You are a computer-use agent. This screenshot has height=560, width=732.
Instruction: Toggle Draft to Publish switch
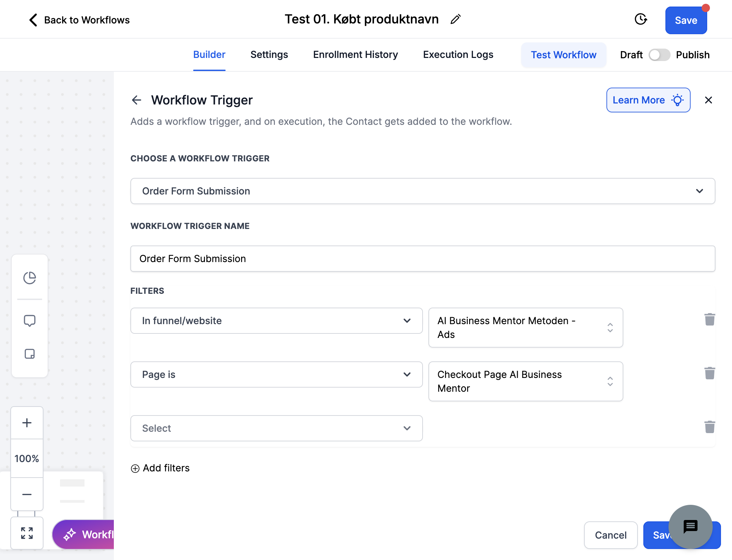click(x=659, y=55)
